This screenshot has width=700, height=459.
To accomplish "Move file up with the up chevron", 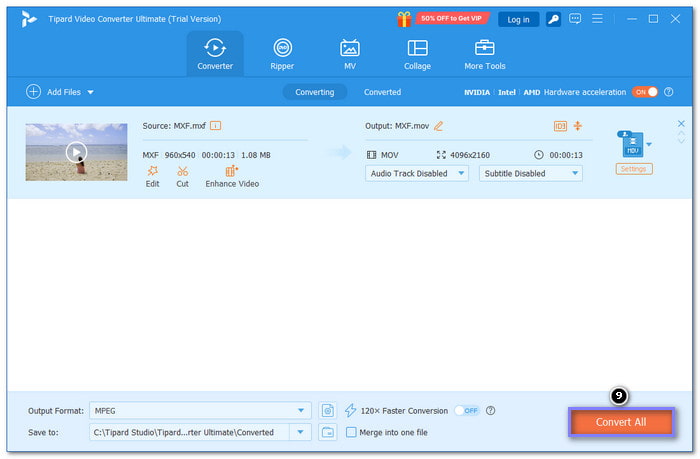I will 681,133.
